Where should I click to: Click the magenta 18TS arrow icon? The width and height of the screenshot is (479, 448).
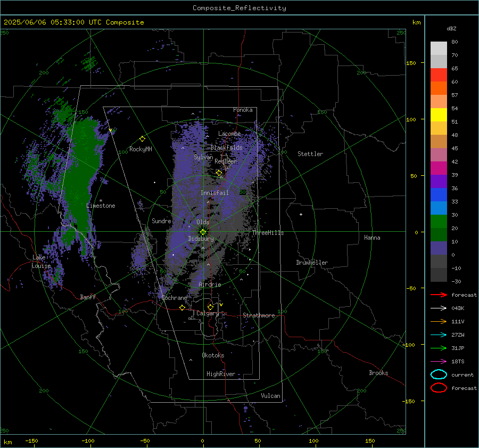point(439,362)
